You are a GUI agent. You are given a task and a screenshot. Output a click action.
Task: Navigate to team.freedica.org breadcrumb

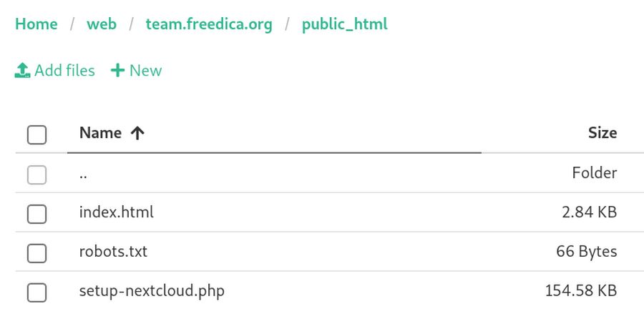point(209,24)
